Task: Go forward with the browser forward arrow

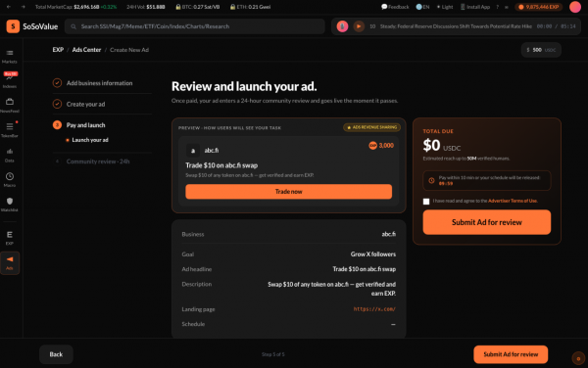Action: click(x=23, y=7)
